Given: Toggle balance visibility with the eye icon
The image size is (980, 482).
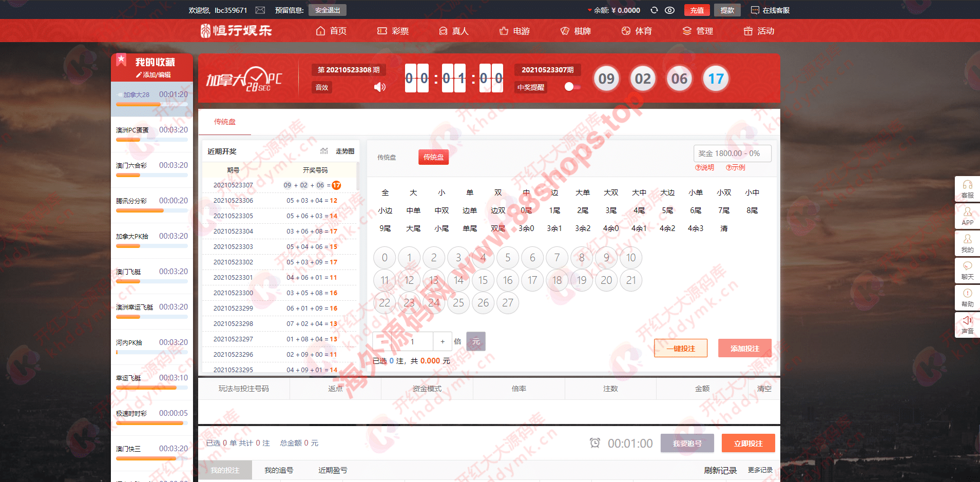Looking at the screenshot, I should click(x=669, y=10).
